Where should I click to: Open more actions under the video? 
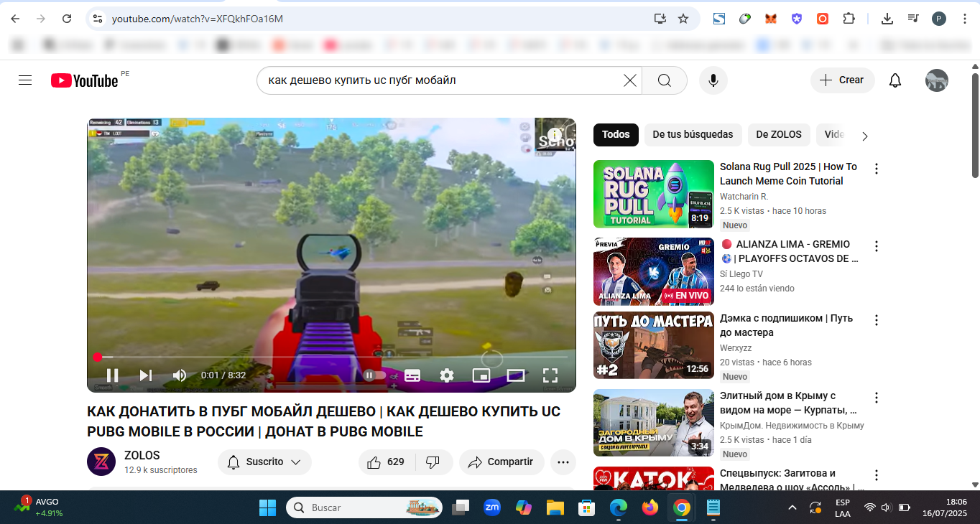pyautogui.click(x=563, y=462)
